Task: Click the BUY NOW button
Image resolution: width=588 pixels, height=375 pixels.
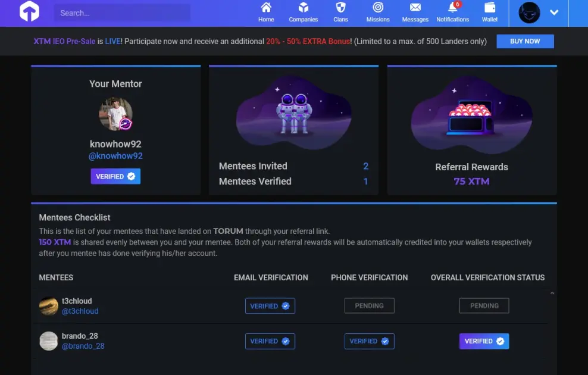Action: (525, 41)
